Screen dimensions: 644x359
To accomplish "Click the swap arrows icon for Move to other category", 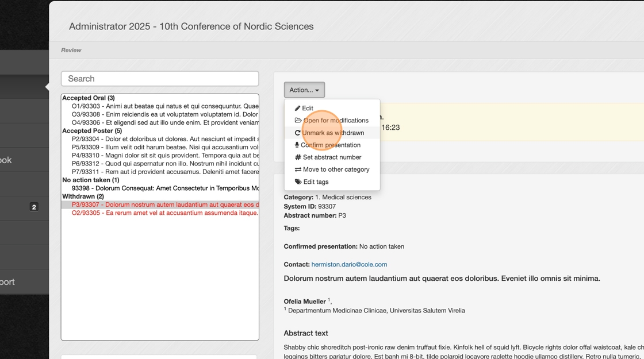I will (298, 169).
